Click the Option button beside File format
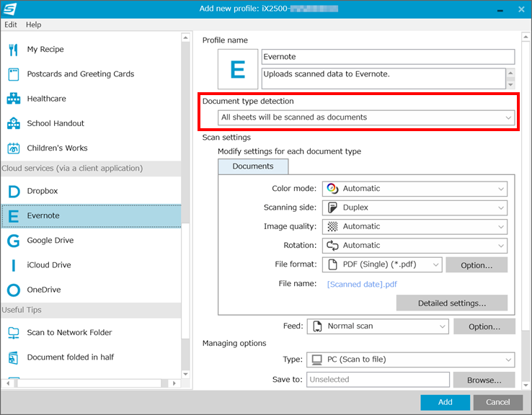 (x=476, y=265)
